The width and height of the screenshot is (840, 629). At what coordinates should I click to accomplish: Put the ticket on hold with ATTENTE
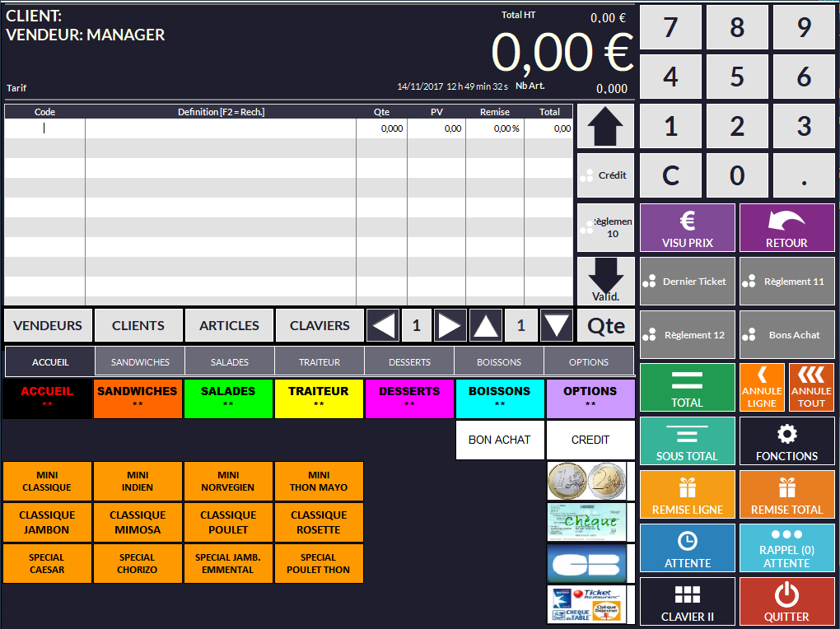(x=688, y=548)
